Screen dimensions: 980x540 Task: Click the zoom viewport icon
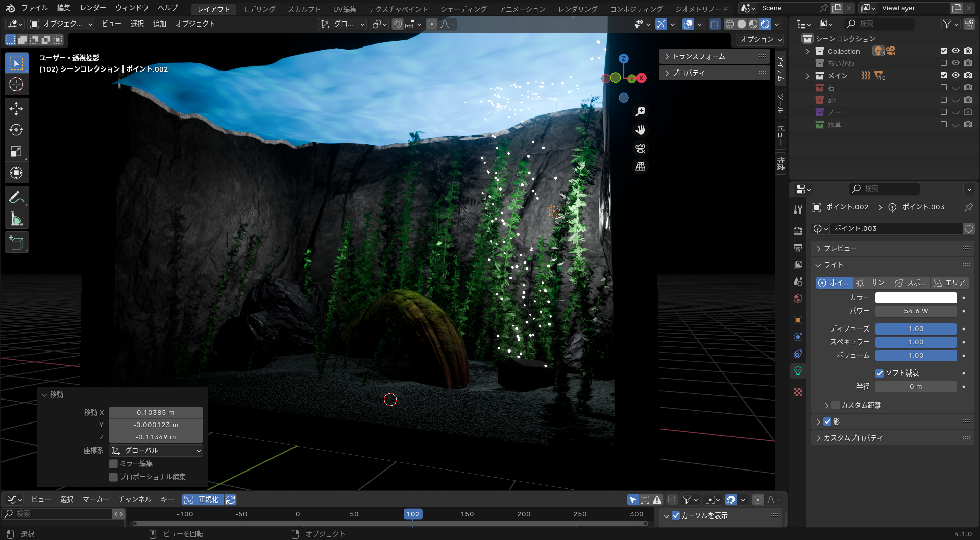[x=641, y=111]
